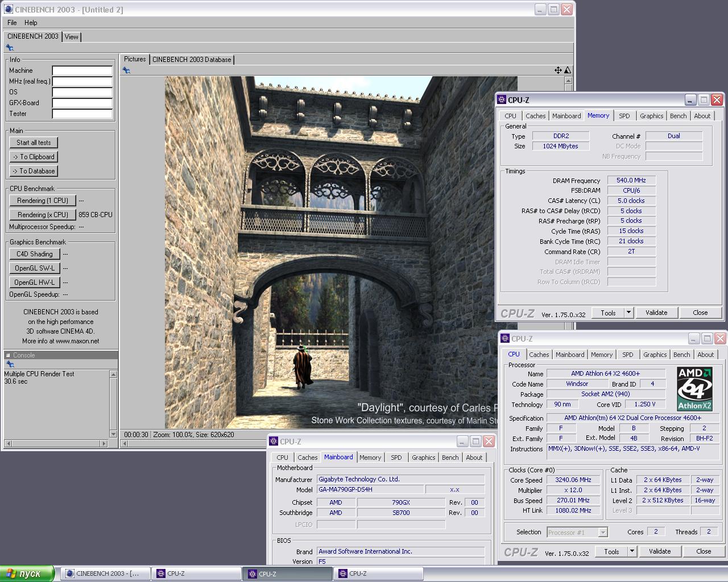Click the CPU-Z icon in Memory window title bar
Screen dimensions: 728x582
pos(502,100)
